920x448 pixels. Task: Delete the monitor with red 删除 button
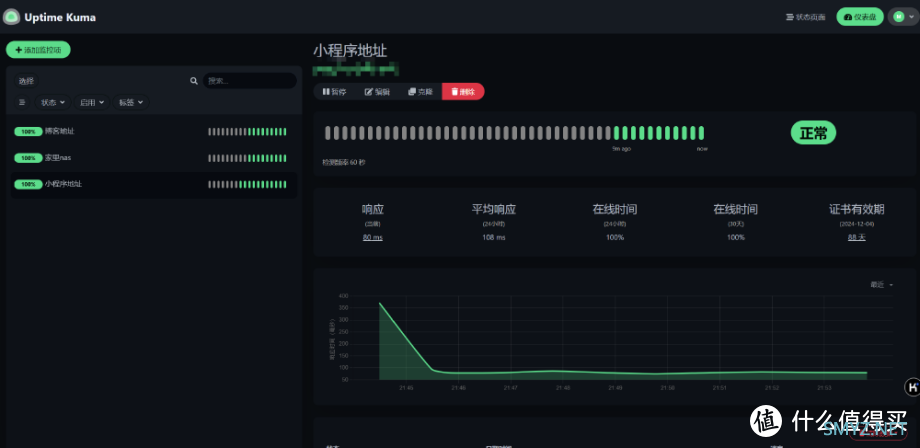tap(463, 91)
